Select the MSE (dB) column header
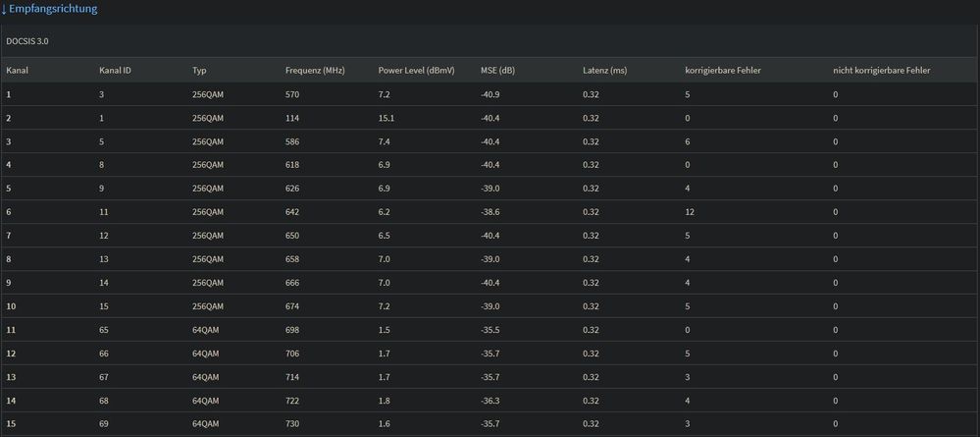The width and height of the screenshot is (980, 437). point(497,71)
